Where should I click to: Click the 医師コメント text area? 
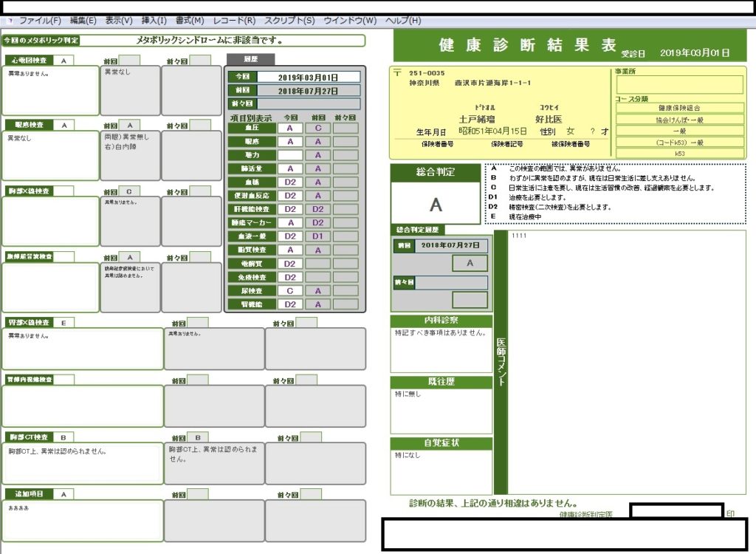pos(626,362)
